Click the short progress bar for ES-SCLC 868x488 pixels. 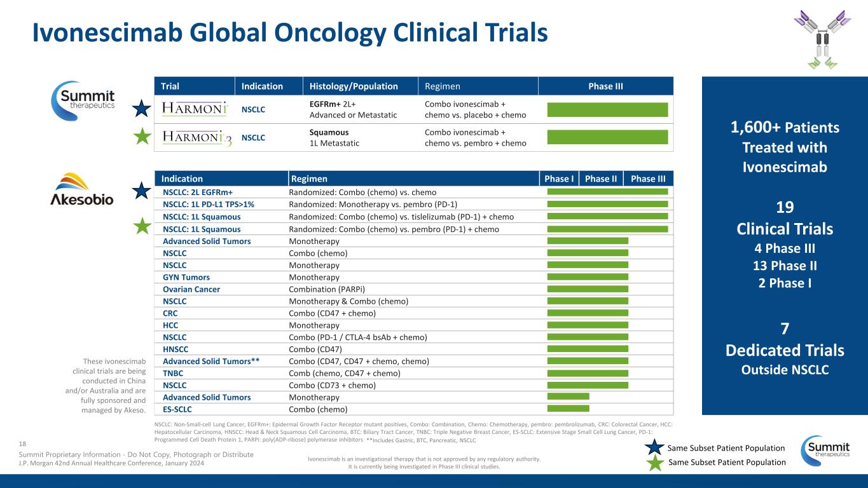(x=568, y=409)
